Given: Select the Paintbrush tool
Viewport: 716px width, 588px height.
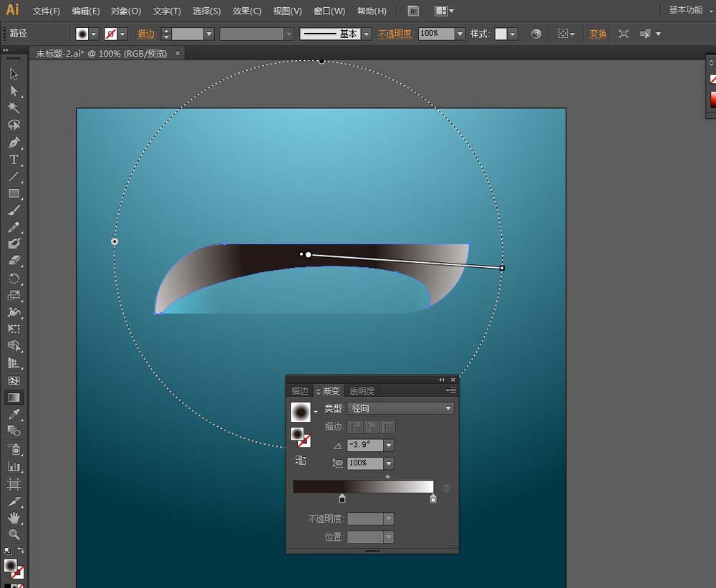Looking at the screenshot, I should coord(14,210).
